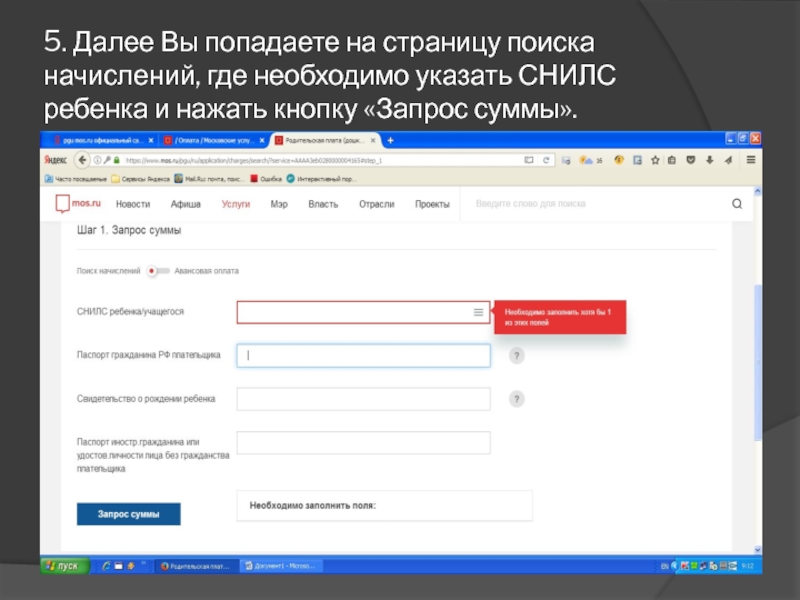800x600 pixels.
Task: Click the taskbar clock showing 9:12
Action: pyautogui.click(x=747, y=566)
